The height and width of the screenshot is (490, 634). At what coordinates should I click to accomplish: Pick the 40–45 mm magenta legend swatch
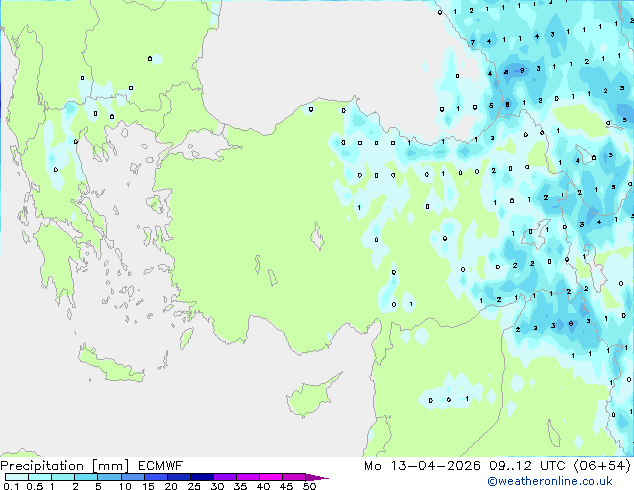pos(271,477)
